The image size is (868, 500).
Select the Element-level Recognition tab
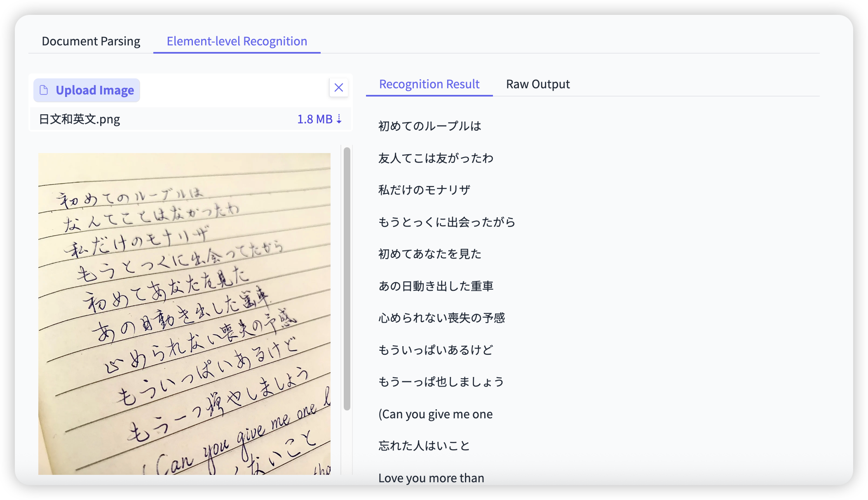[237, 41]
